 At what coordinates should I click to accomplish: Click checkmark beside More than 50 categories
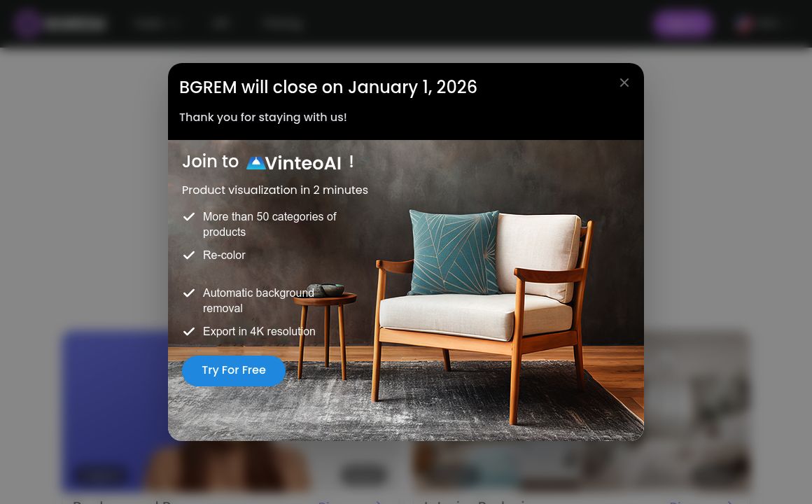[x=189, y=216]
